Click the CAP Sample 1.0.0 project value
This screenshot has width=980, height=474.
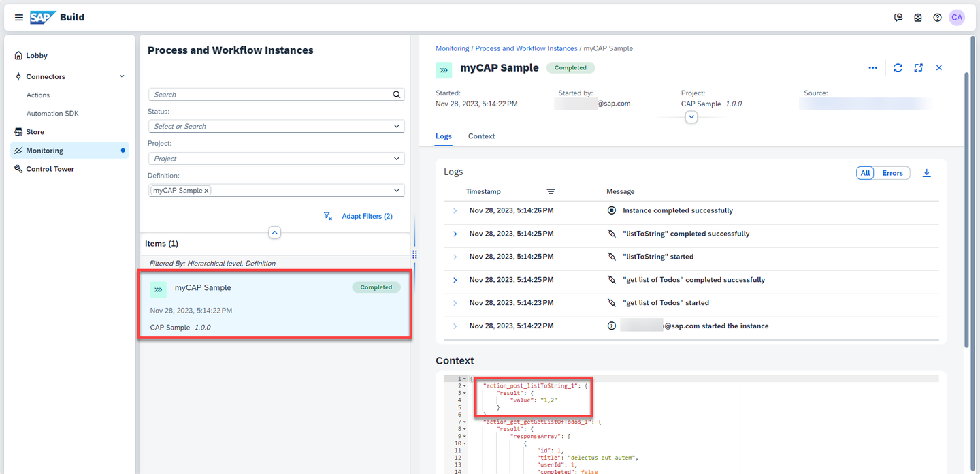(711, 104)
